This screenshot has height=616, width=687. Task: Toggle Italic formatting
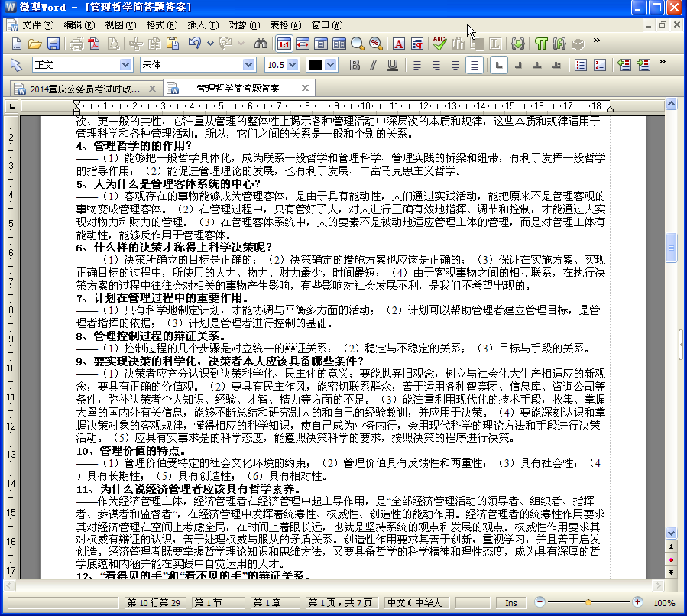[374, 65]
